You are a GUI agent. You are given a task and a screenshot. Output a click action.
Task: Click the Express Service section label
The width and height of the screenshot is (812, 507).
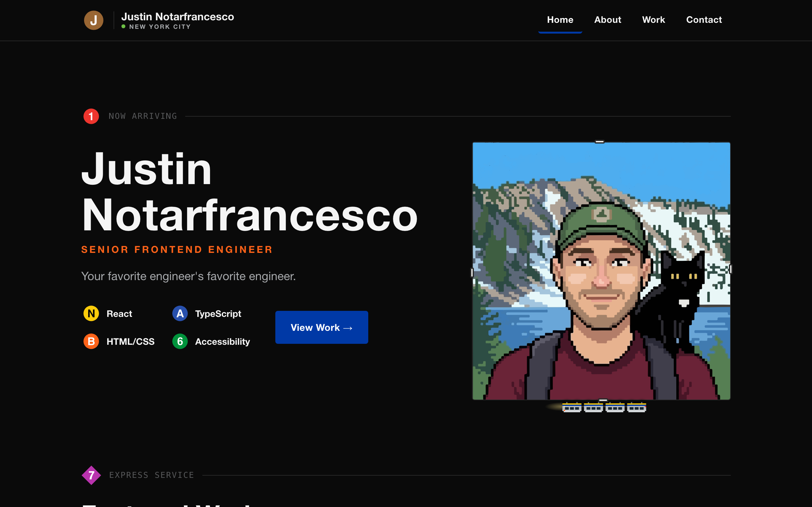tap(152, 475)
